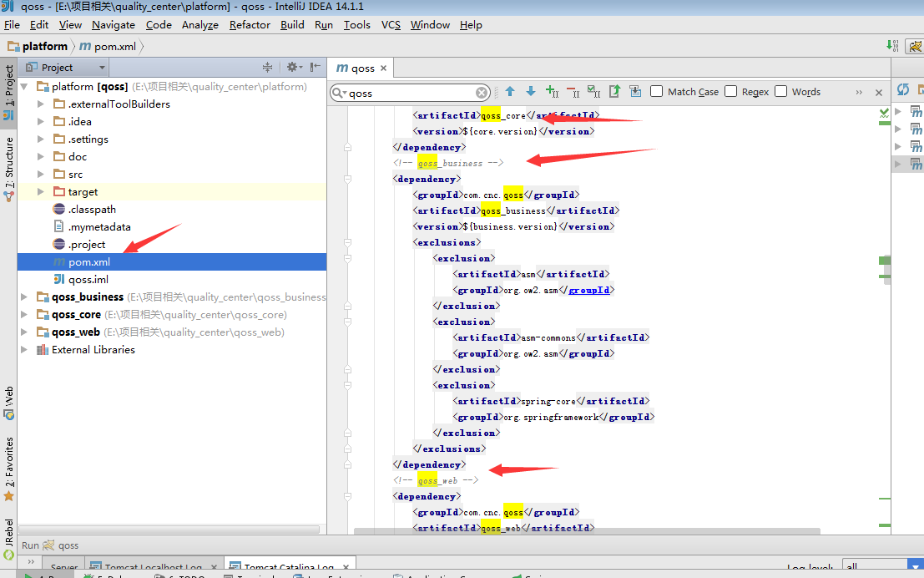Open the Navigate menu

pyautogui.click(x=114, y=25)
